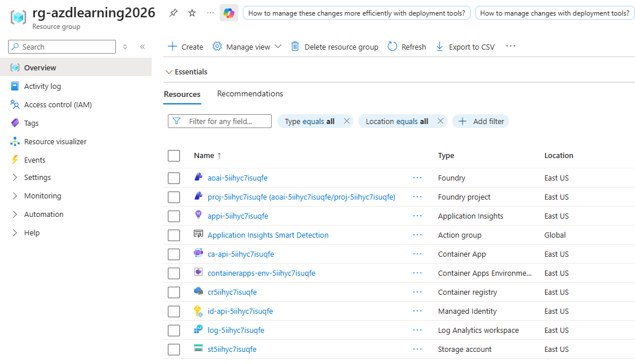635x364 pixels.
Task: Check the cr5iihyc7isuqfe row checkbox
Action: click(x=174, y=292)
